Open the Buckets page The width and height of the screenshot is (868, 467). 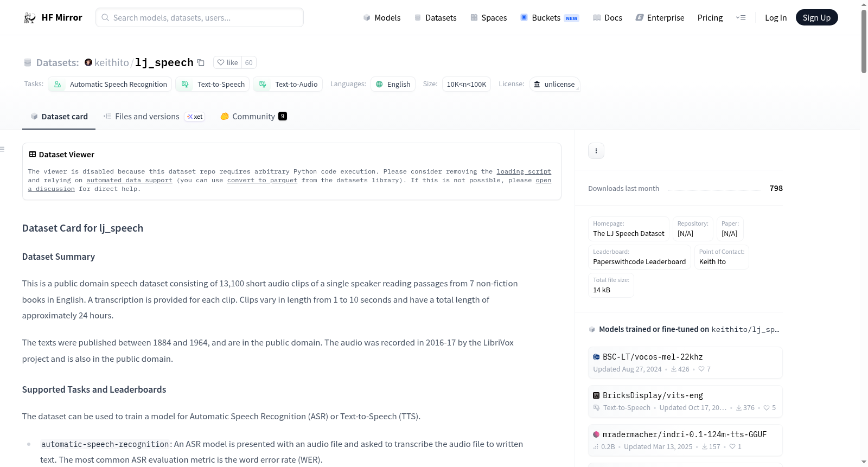pyautogui.click(x=550, y=18)
